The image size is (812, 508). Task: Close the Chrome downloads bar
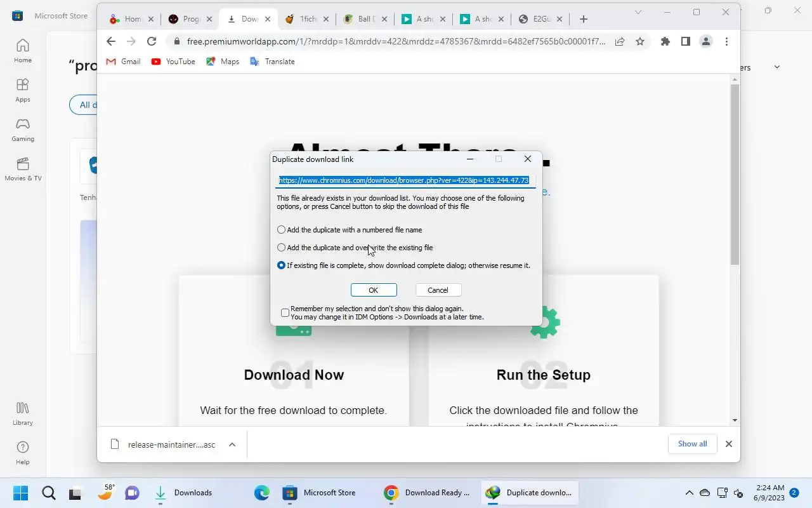point(729,444)
